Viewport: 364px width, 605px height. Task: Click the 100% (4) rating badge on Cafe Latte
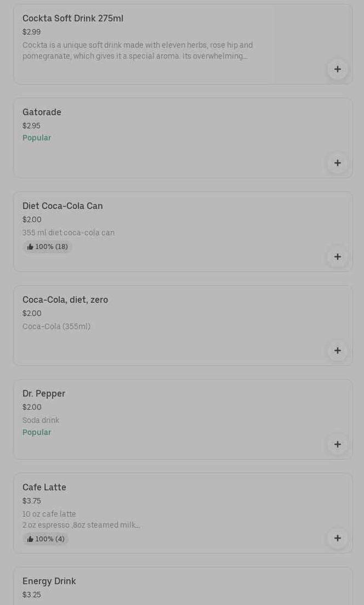(46, 539)
